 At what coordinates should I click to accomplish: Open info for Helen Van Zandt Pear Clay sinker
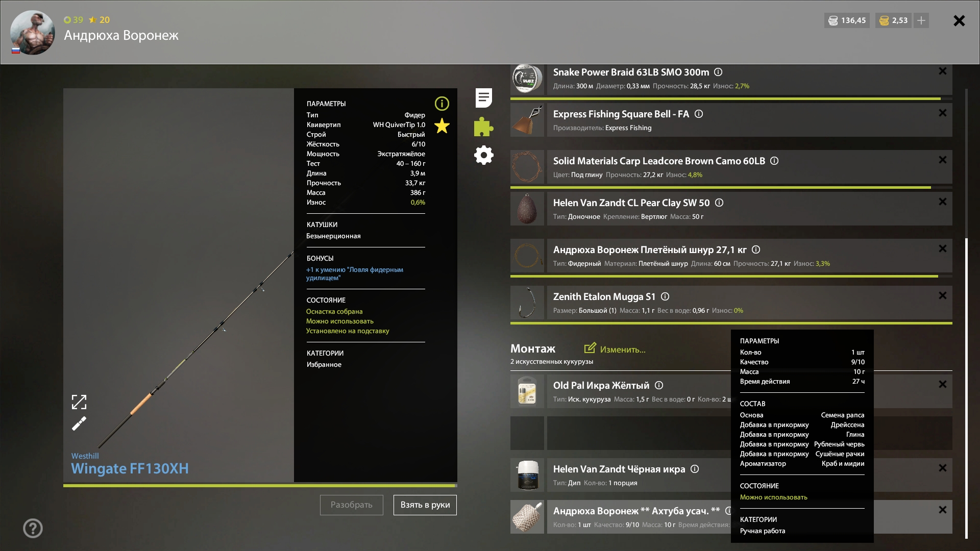[720, 203]
